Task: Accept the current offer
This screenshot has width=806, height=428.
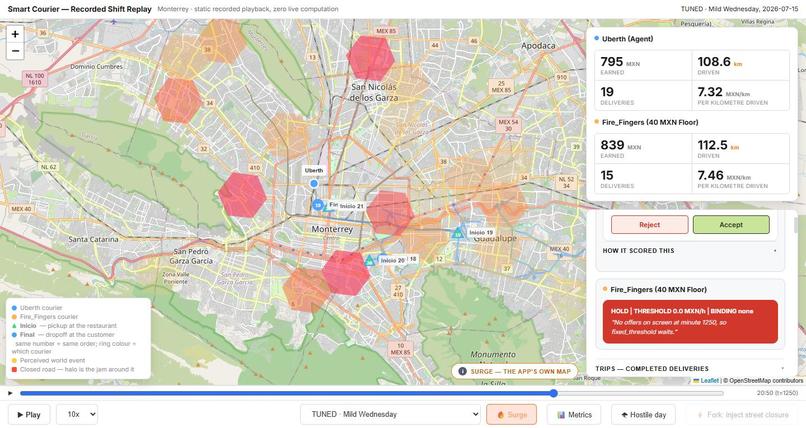Action: pyautogui.click(x=731, y=225)
